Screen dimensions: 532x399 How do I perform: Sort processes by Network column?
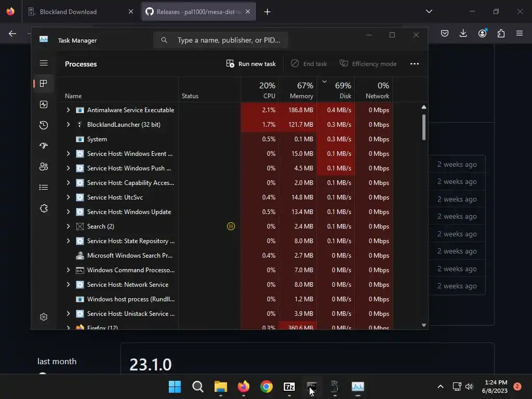374,90
